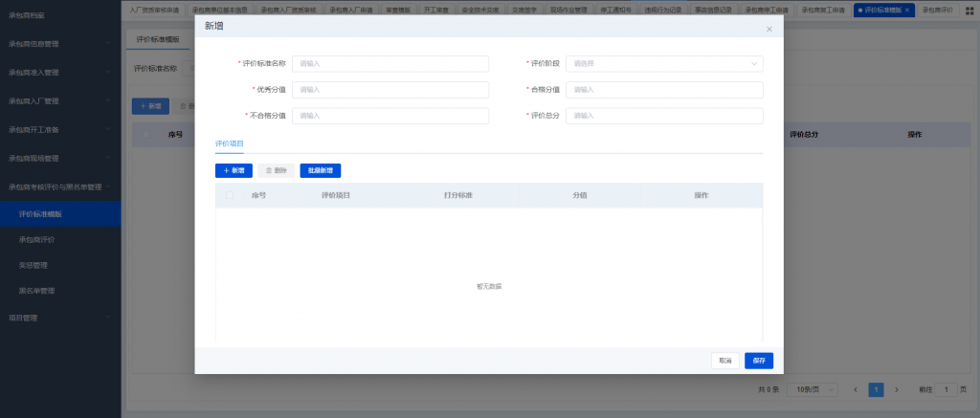Click 取消 to cancel the dialog

point(725,361)
